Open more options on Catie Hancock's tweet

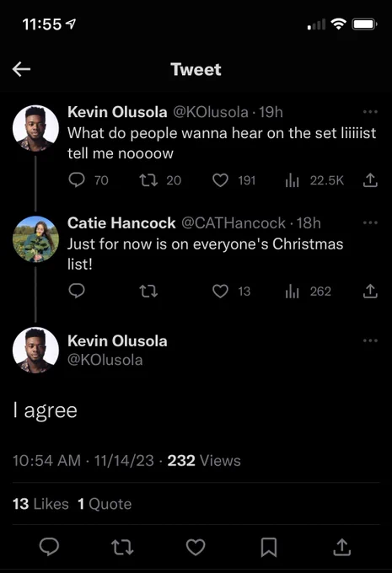(370, 222)
